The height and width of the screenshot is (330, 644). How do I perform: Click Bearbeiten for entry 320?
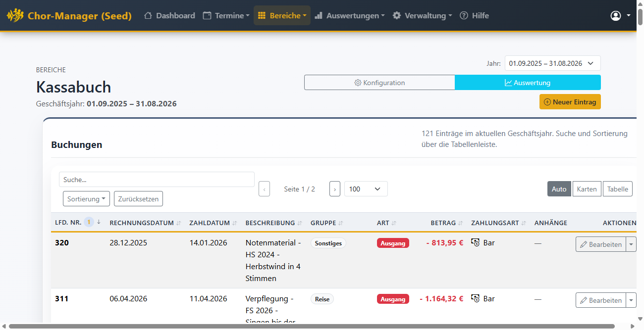[601, 244]
